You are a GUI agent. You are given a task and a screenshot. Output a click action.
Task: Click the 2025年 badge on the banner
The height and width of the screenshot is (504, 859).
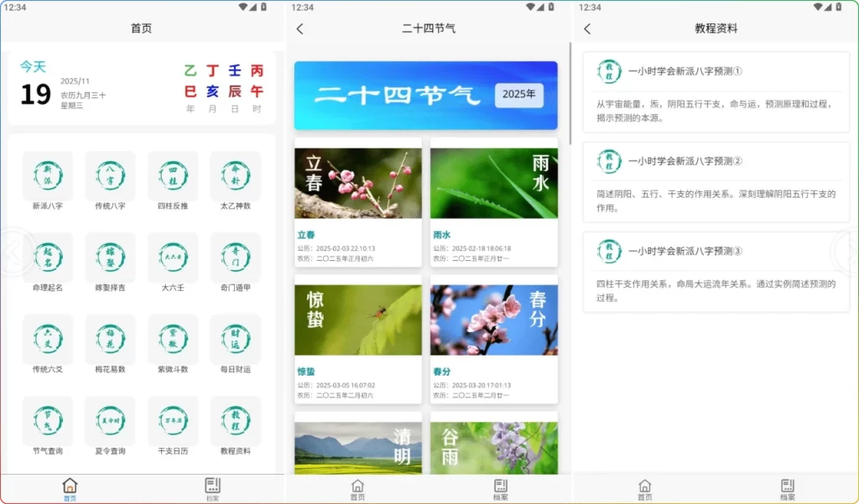click(x=519, y=95)
